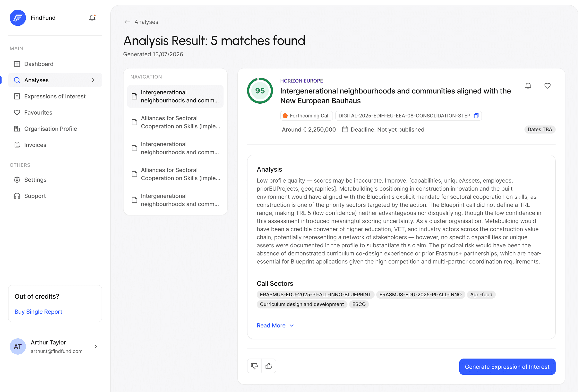Click arthur.t@findfund.com email text
583x392 pixels.
(x=57, y=351)
